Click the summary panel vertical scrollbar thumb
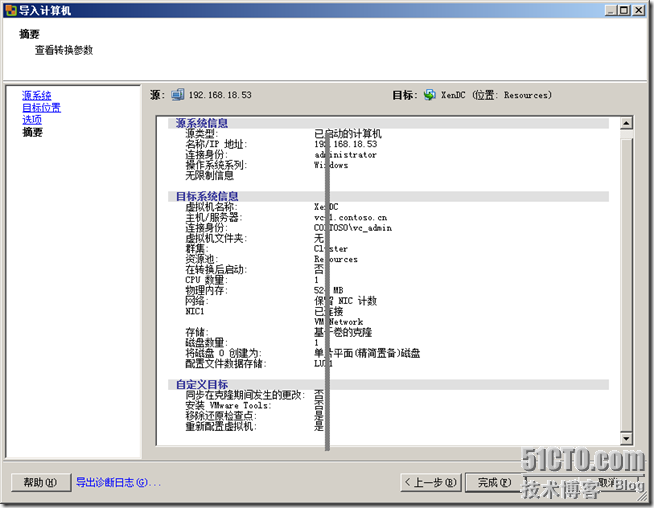 point(626,284)
